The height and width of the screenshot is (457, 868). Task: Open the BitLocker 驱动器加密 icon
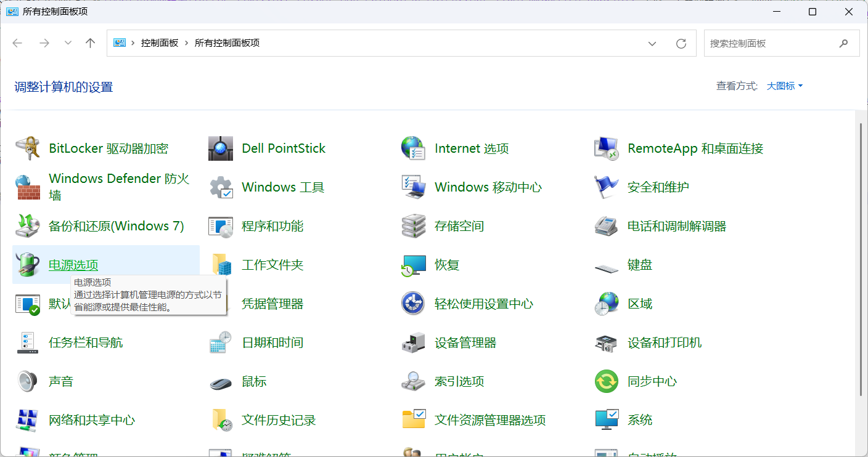coord(28,148)
